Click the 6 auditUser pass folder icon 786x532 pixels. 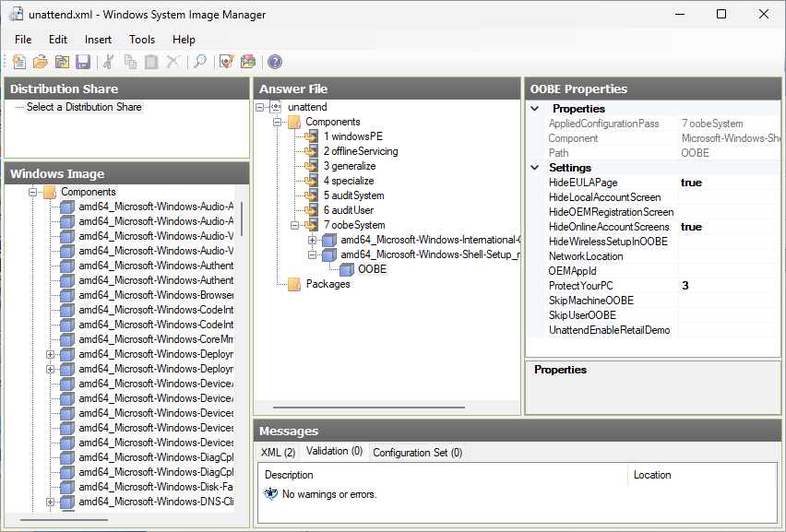311,210
